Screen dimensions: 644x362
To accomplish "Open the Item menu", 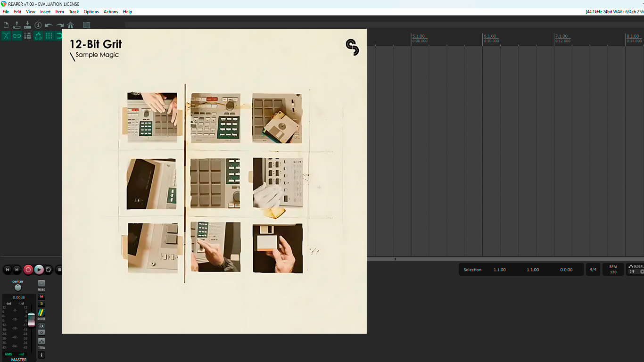I will [x=59, y=12].
